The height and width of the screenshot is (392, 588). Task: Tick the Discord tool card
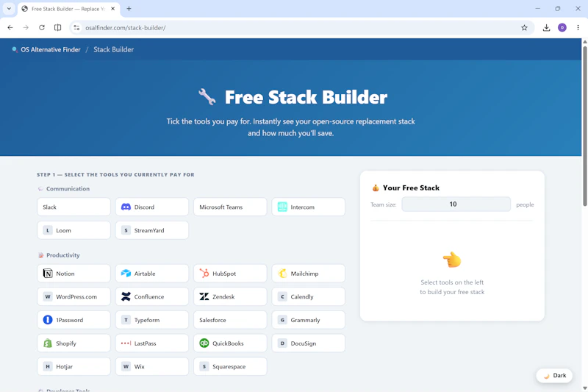click(x=152, y=207)
